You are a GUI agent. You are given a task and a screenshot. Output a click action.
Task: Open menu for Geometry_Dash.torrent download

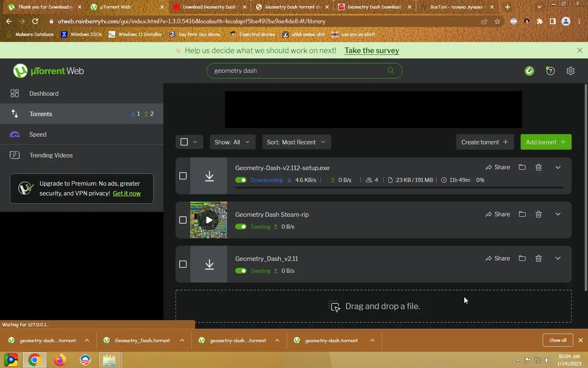(x=182, y=340)
